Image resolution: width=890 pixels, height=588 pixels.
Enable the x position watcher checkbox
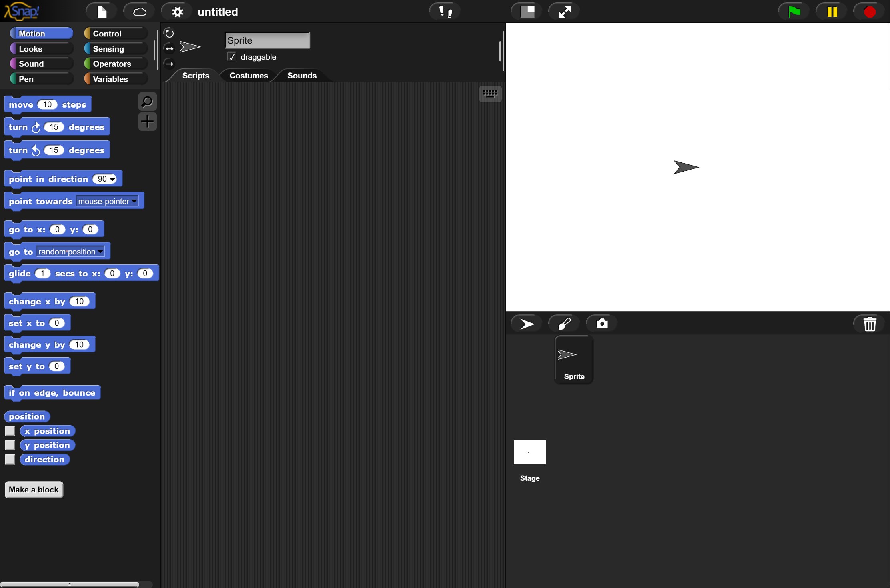pos(10,431)
